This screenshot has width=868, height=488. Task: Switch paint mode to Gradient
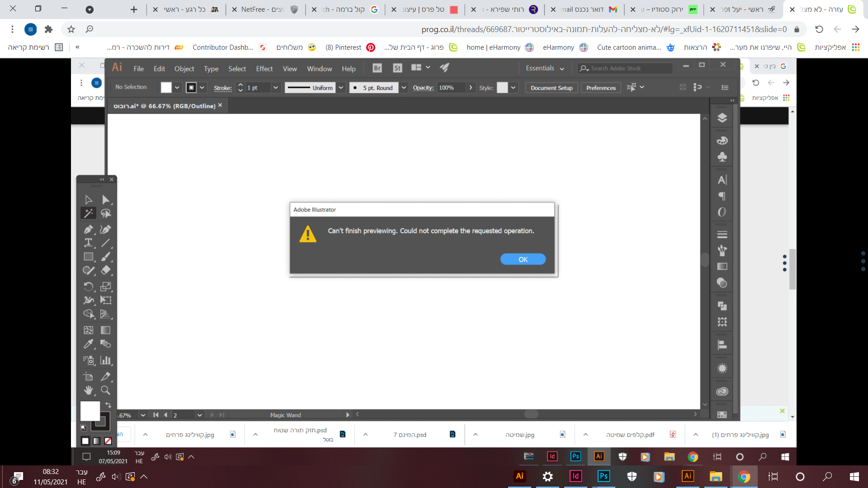(x=97, y=441)
